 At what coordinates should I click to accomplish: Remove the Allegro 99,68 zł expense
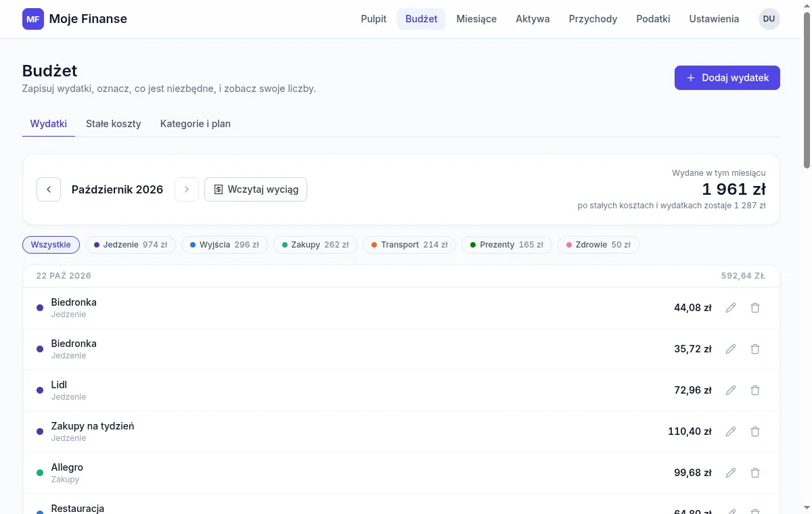pos(755,473)
